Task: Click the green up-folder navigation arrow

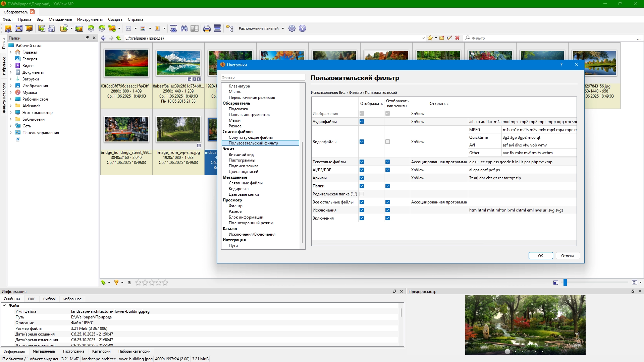Action: [x=119, y=38]
